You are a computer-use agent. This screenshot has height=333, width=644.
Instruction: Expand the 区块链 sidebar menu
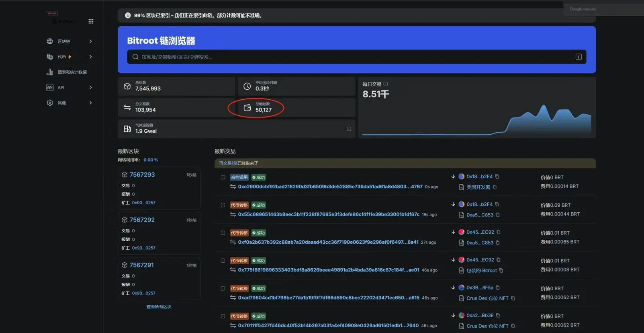coord(69,41)
